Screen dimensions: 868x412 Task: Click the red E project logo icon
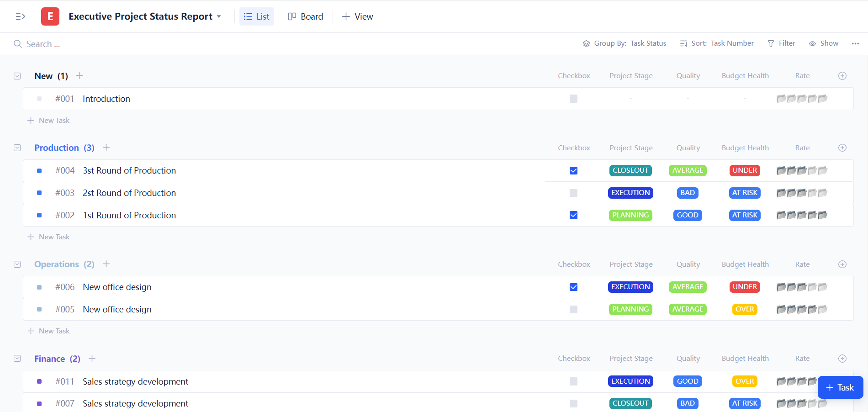50,16
